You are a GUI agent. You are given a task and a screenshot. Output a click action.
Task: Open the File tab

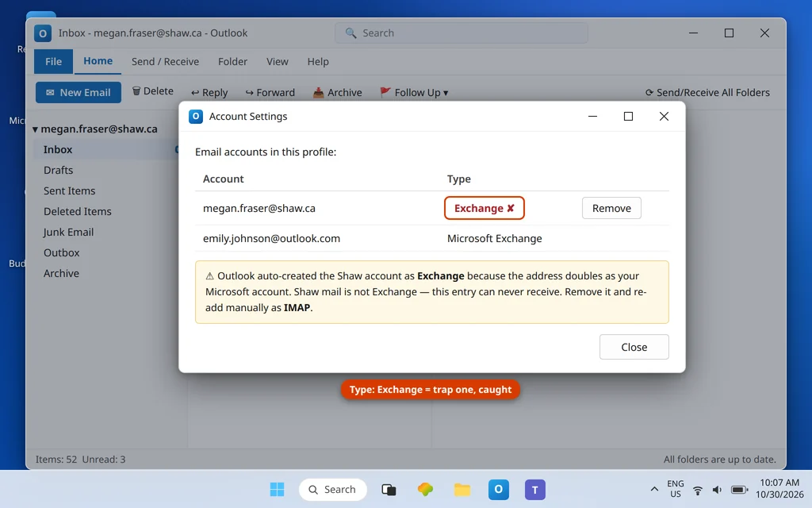53,62
